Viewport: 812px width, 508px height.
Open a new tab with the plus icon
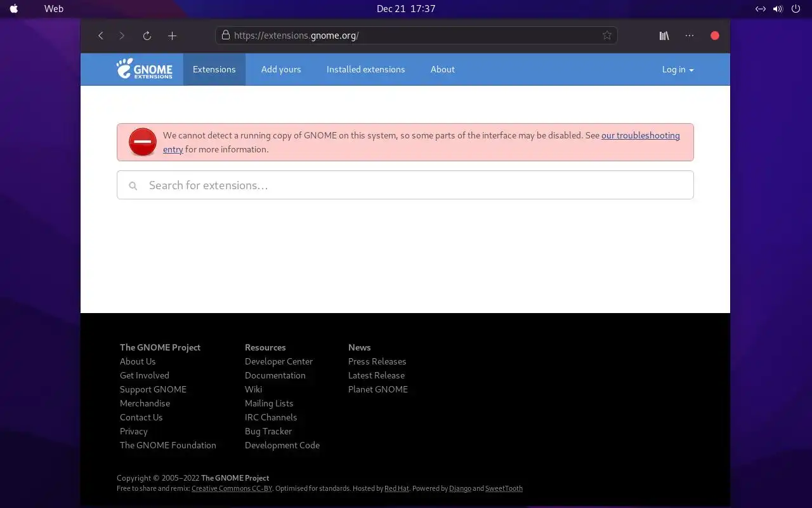tap(172, 36)
